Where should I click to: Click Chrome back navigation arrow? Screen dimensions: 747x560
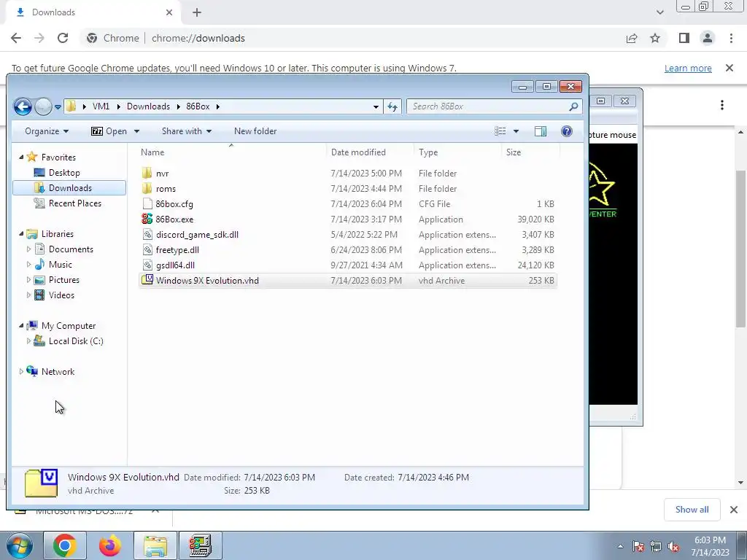[16, 38]
